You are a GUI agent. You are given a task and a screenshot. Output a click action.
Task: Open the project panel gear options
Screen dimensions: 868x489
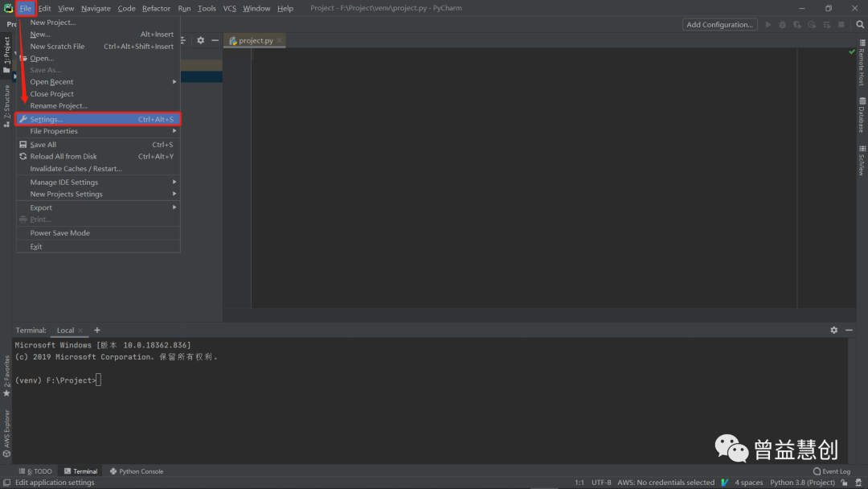(x=201, y=40)
